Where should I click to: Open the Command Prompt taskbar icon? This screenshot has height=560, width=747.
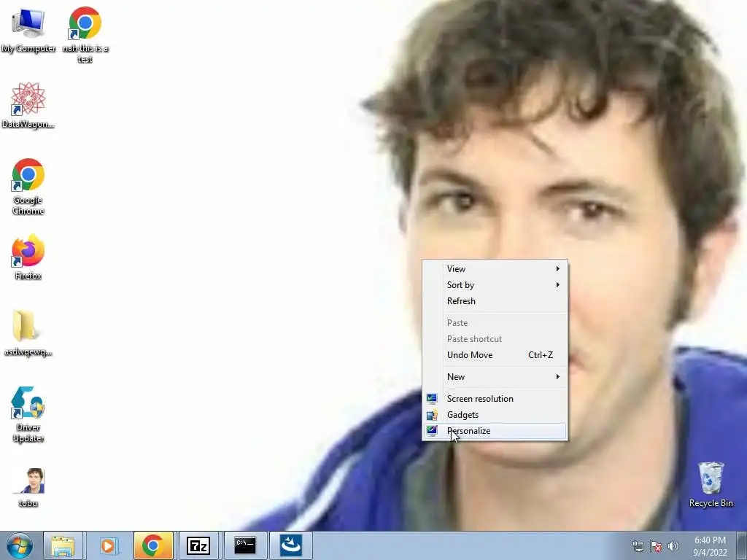point(245,545)
